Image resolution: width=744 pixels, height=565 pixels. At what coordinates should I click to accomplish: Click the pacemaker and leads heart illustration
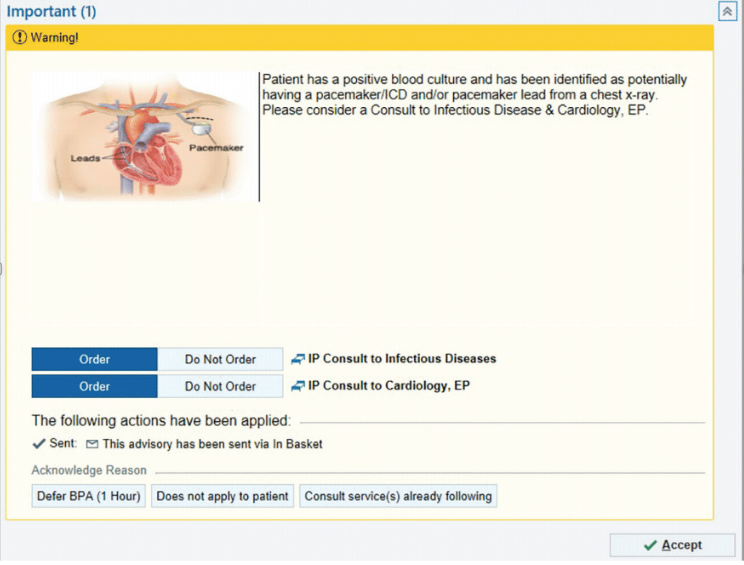coord(144,136)
